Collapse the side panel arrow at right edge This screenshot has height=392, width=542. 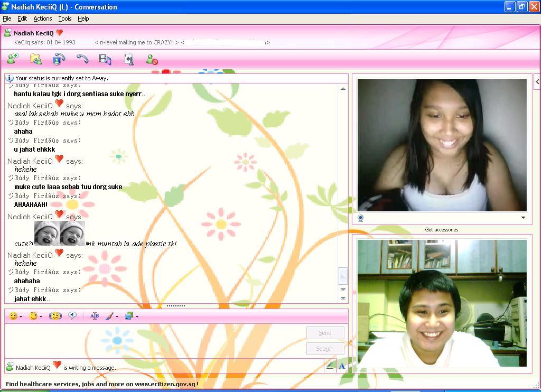click(537, 82)
